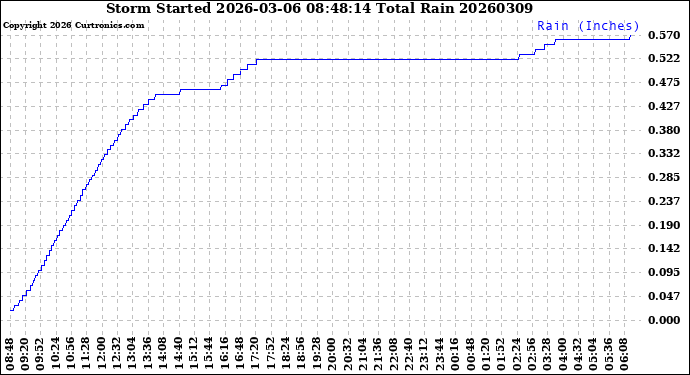This screenshot has height=375, width=690.
Task: Click the 09:20 time axis label
Action: (x=26, y=354)
